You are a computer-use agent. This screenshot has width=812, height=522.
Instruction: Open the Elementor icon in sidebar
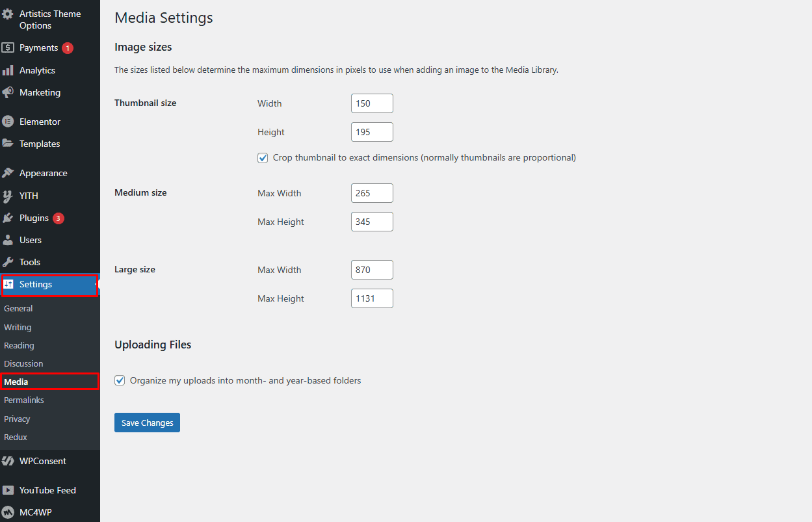[x=8, y=122]
